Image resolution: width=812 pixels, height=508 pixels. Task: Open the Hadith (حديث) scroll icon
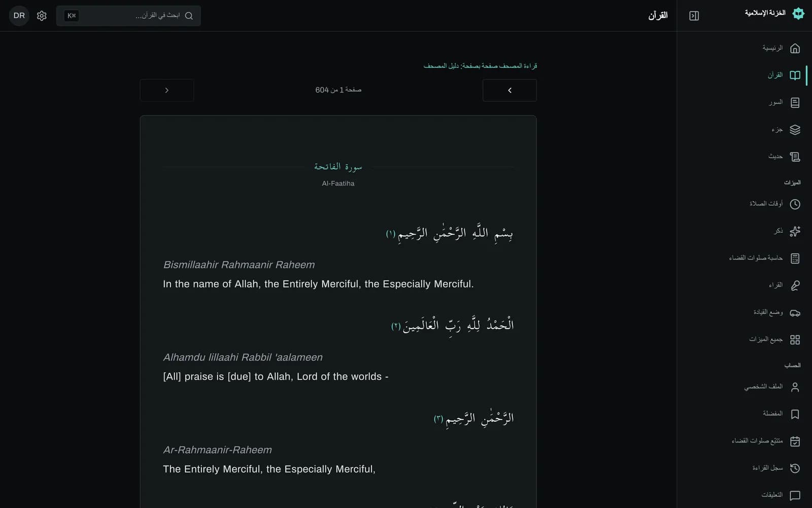(x=795, y=156)
